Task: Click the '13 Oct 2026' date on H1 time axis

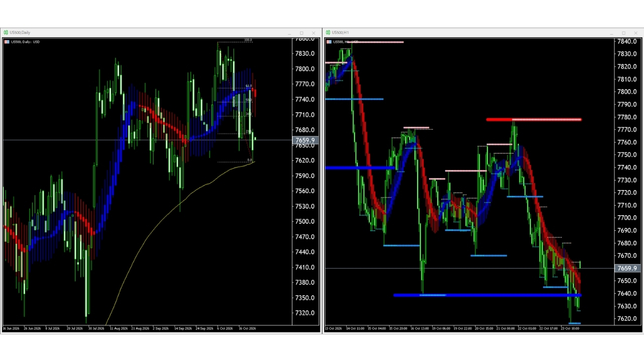Action: pyautogui.click(x=334, y=329)
